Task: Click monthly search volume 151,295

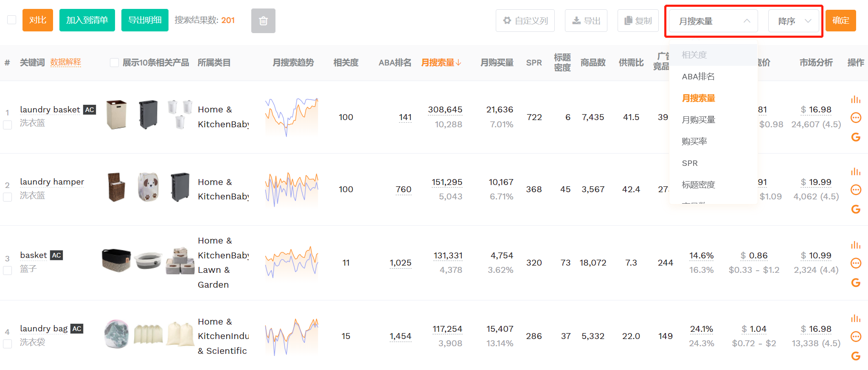Action: (447, 182)
